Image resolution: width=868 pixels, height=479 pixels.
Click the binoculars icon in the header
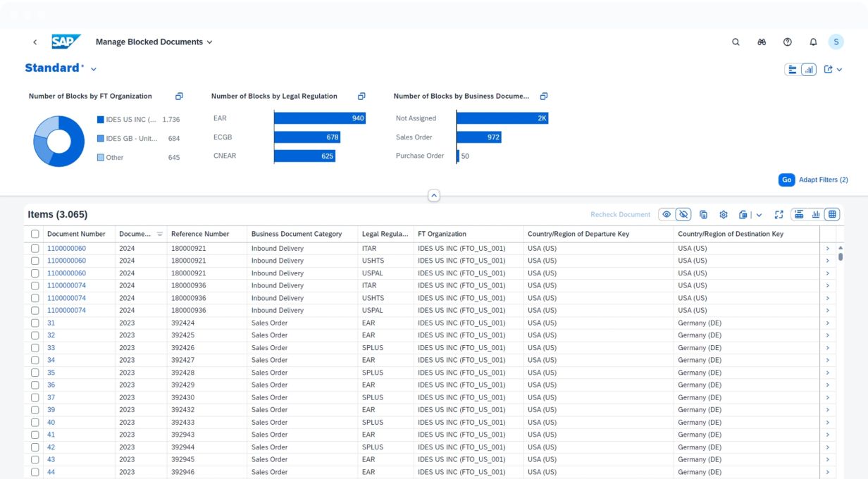click(762, 42)
